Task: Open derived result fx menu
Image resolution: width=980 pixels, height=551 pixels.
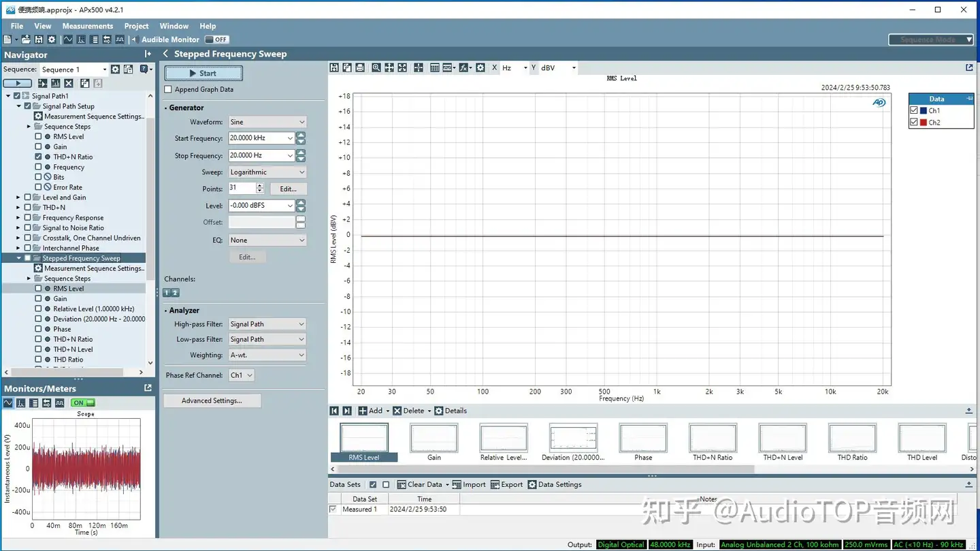Action: click(465, 67)
